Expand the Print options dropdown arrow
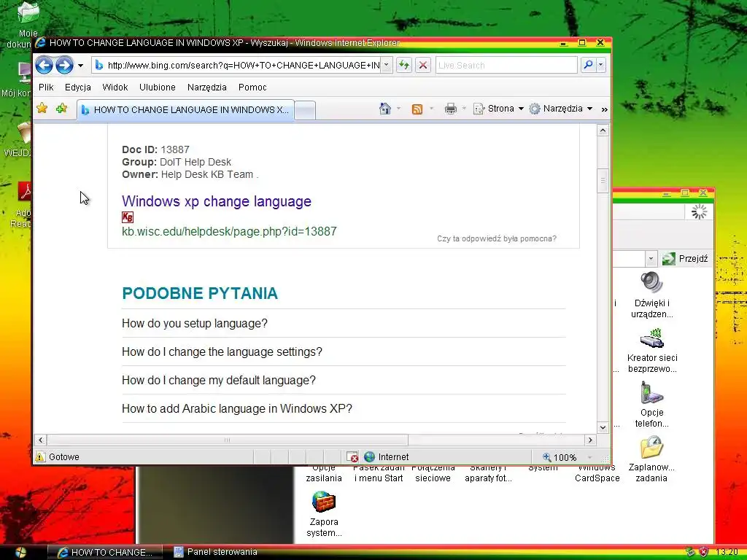The height and width of the screenshot is (560, 747). coord(463,109)
